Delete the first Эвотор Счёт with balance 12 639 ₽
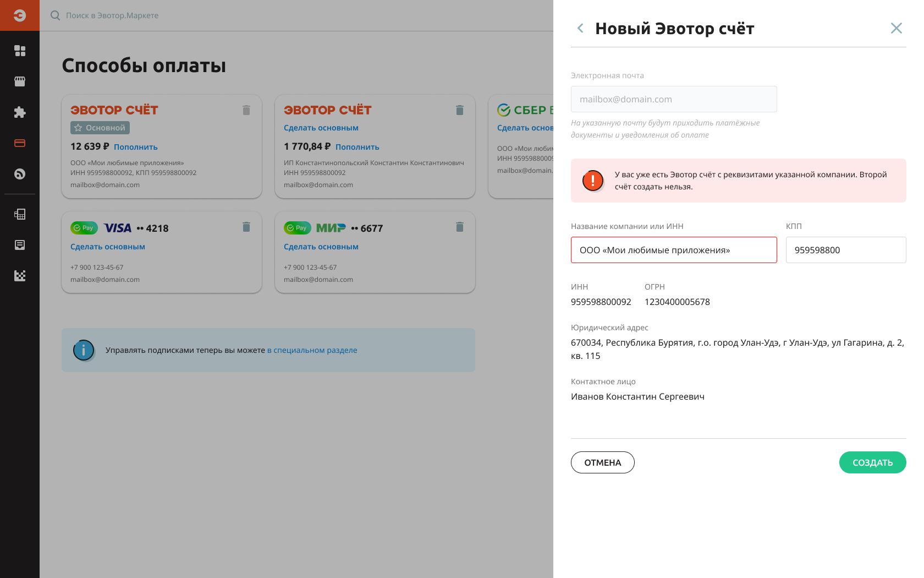 pyautogui.click(x=246, y=110)
